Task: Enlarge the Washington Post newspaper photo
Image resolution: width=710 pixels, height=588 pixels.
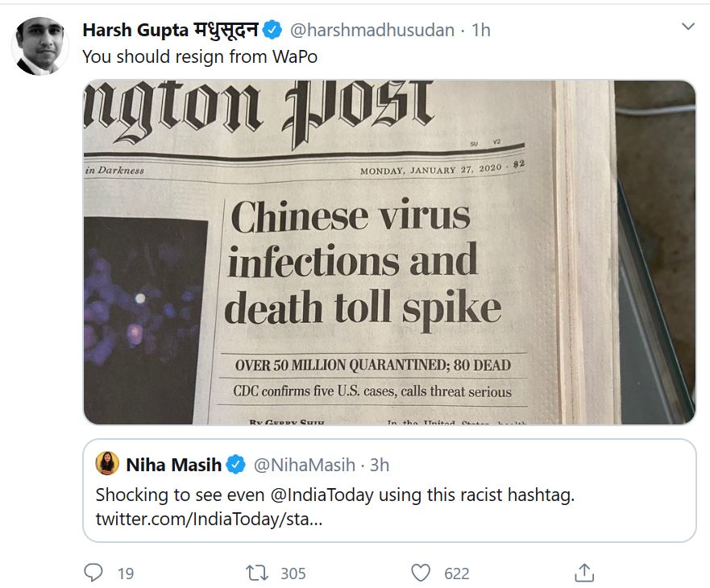Action: point(389,252)
